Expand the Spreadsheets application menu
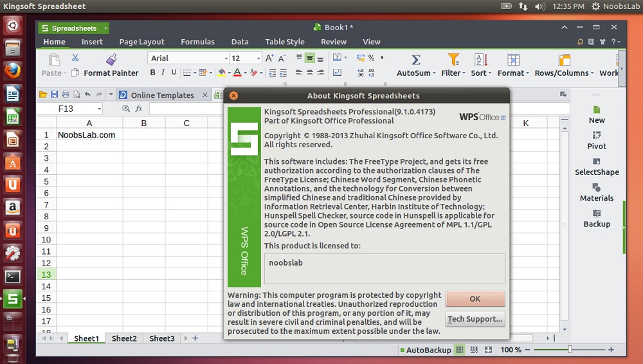643x364 pixels. [106, 28]
